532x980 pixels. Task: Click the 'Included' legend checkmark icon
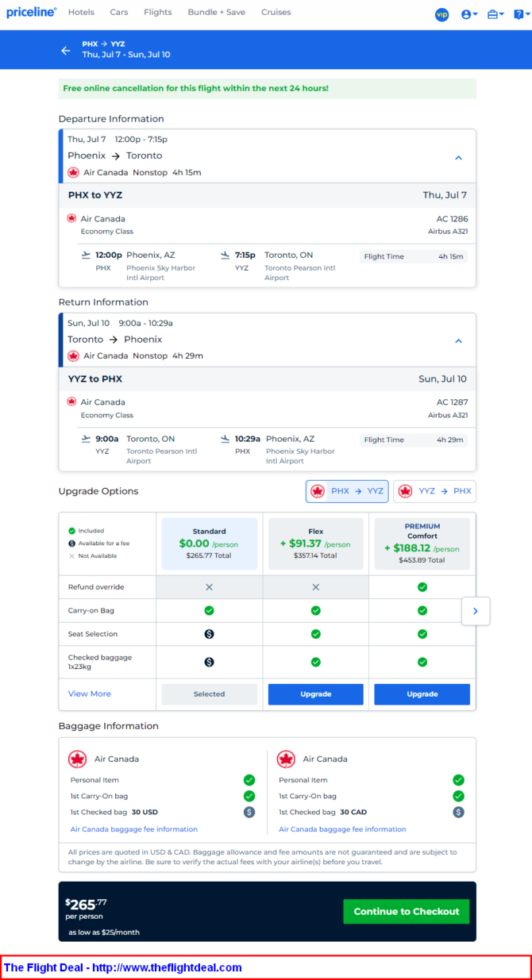tap(71, 531)
